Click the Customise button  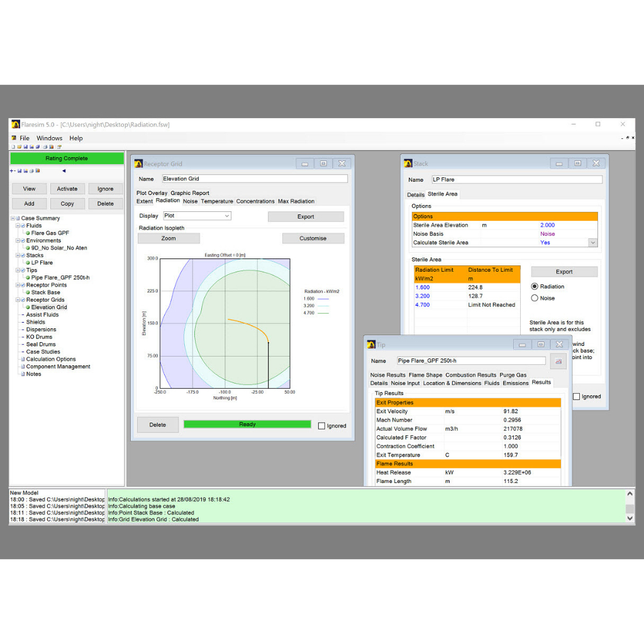tap(313, 238)
